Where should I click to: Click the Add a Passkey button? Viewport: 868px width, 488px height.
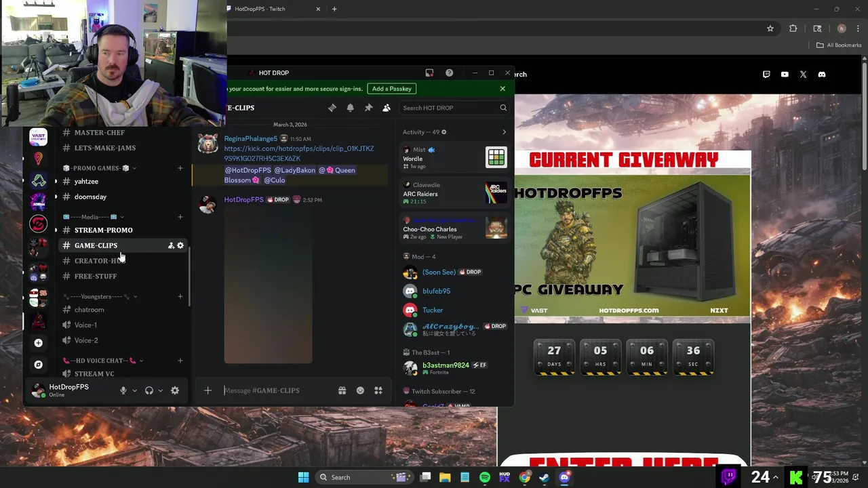pos(392,89)
